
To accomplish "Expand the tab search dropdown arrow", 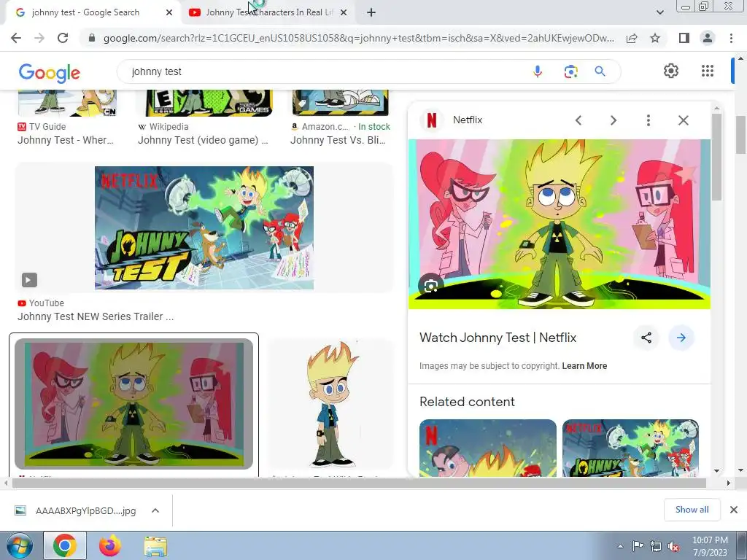I will coord(659,12).
